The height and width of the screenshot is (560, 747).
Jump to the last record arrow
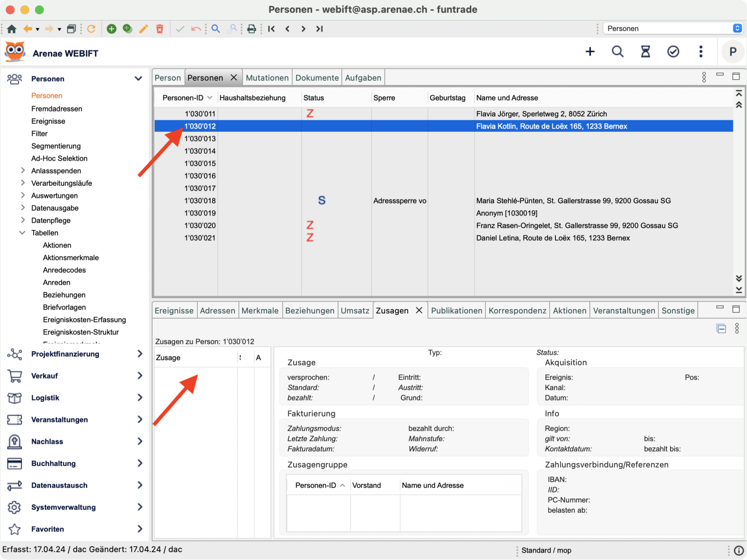click(320, 29)
